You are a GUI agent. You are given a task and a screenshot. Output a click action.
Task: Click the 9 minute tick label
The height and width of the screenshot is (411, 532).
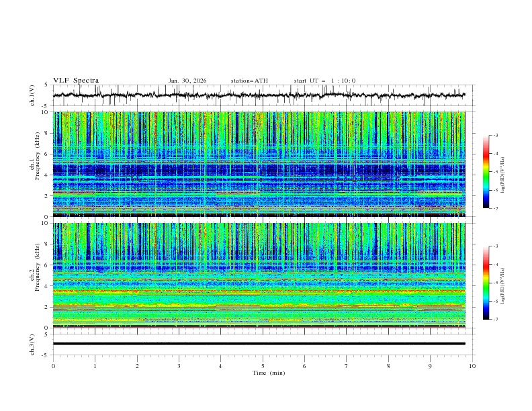(x=430, y=366)
